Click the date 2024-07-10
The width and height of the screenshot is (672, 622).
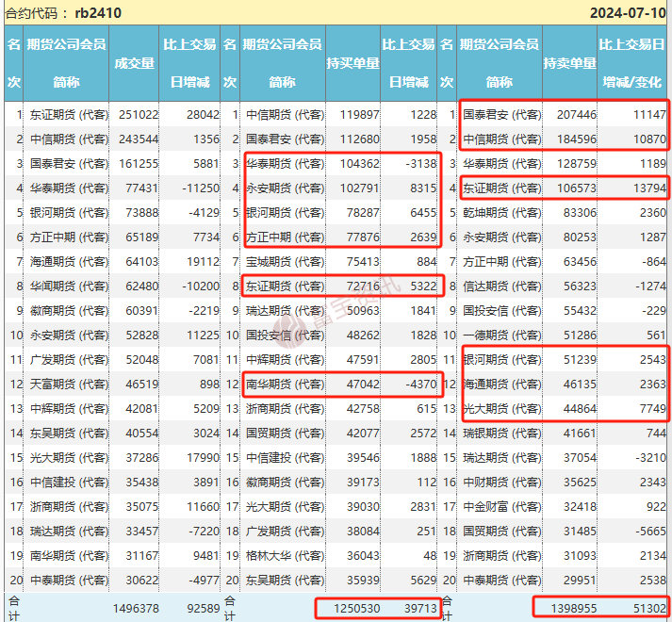pos(628,13)
